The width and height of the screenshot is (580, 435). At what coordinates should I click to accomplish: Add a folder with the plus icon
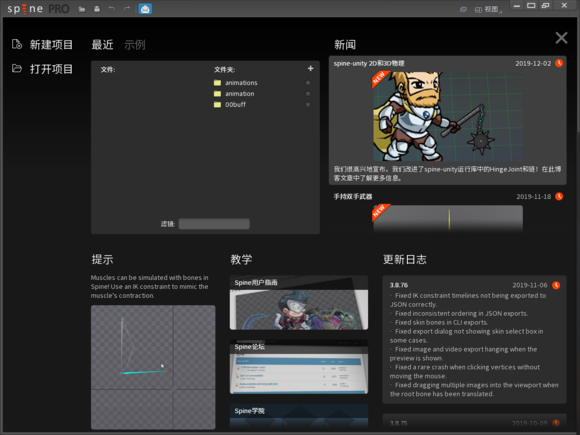point(310,68)
